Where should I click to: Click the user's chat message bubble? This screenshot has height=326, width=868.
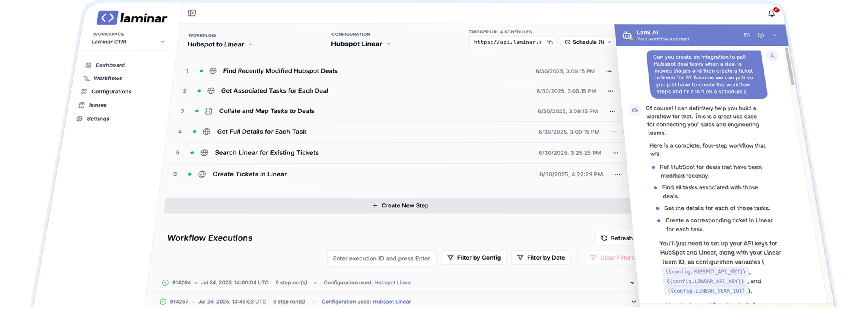(707, 74)
